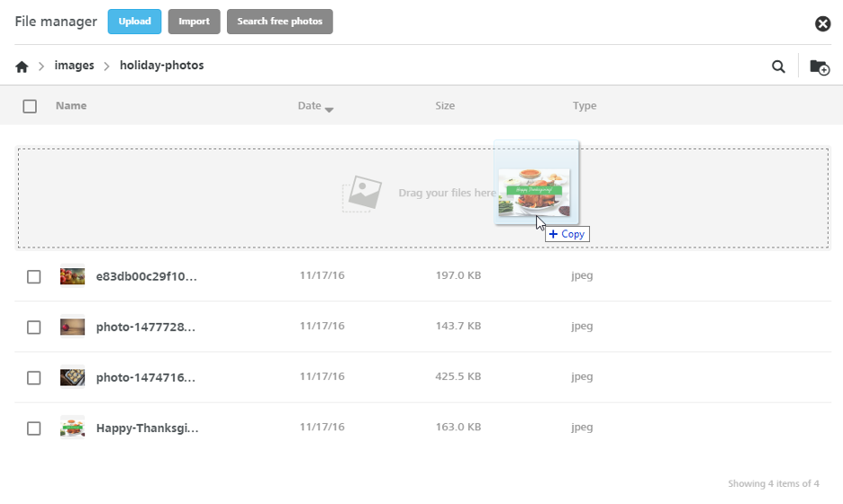Open the photo-1474716 thumbnail image
The image size is (843, 504).
click(x=72, y=377)
